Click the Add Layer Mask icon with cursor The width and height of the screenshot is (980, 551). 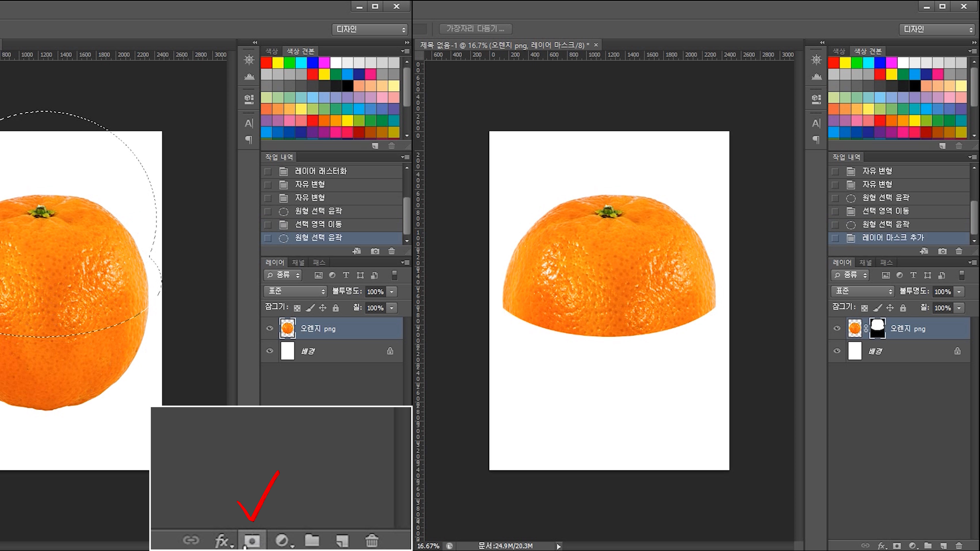252,540
